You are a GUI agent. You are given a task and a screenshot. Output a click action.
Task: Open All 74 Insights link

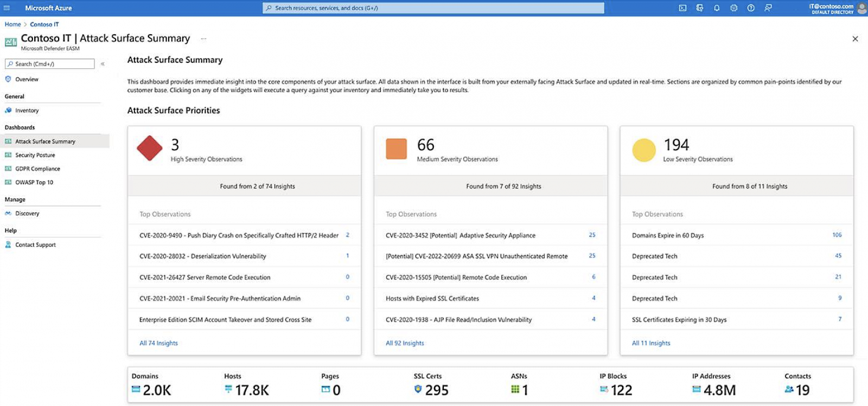click(158, 343)
